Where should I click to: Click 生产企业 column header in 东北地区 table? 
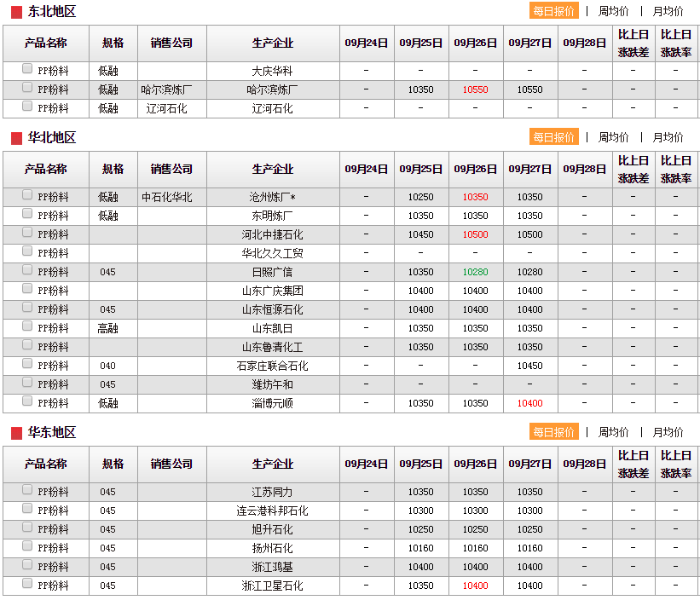tap(273, 43)
